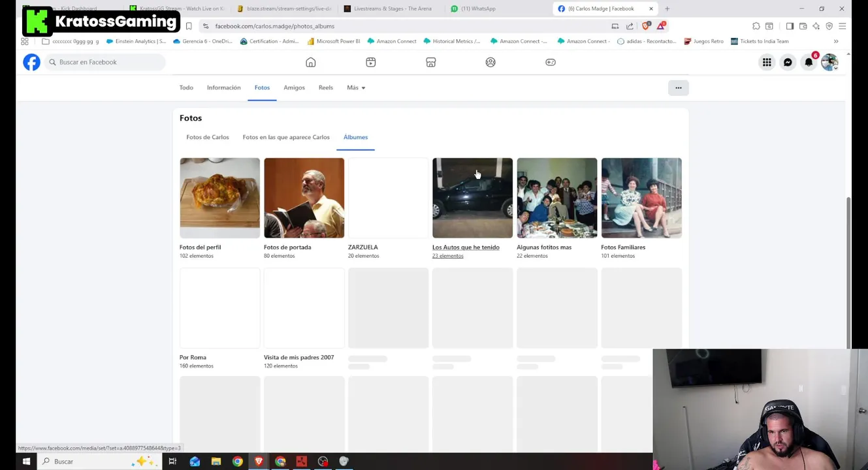Open the Fotos de portada album link
The image size is (868, 470).
click(287, 247)
